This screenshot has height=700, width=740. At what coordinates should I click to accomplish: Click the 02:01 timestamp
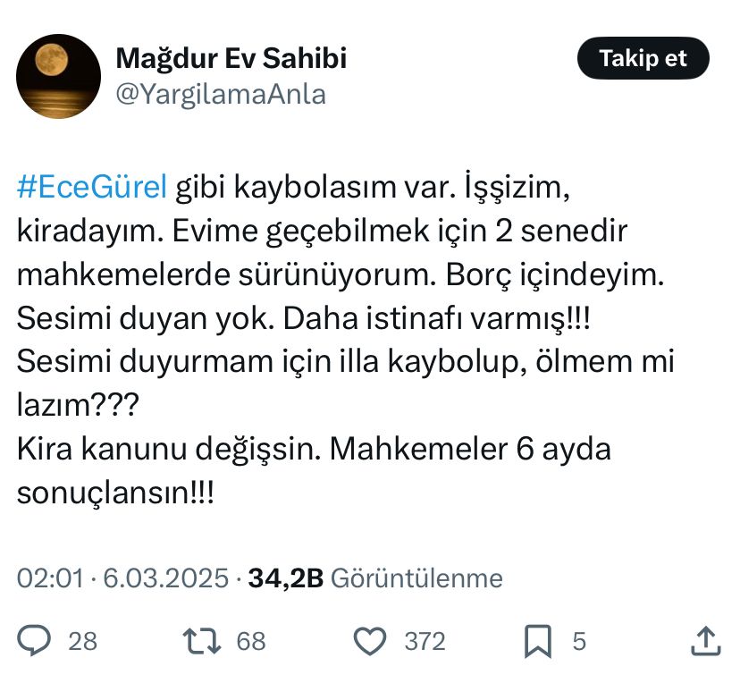[50, 578]
